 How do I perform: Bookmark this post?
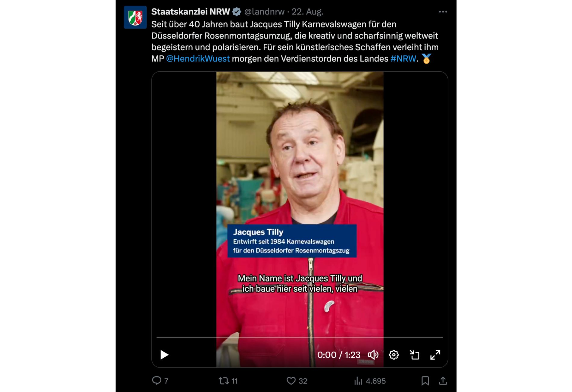pyautogui.click(x=425, y=381)
